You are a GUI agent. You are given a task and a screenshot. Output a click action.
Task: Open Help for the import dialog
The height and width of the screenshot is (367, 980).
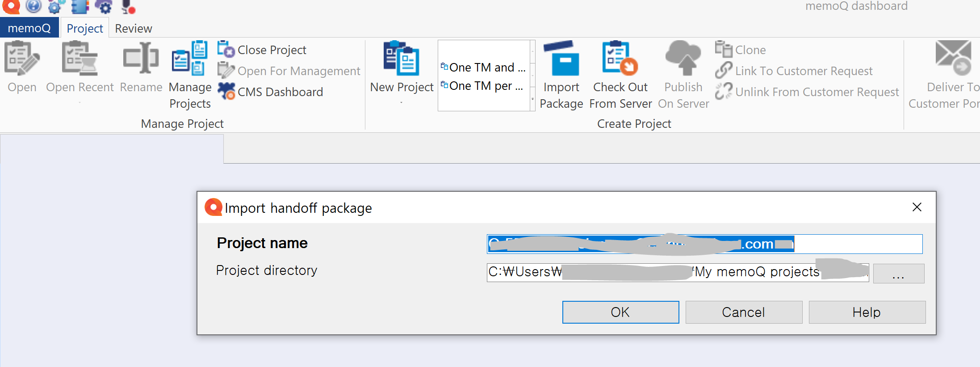point(867,312)
